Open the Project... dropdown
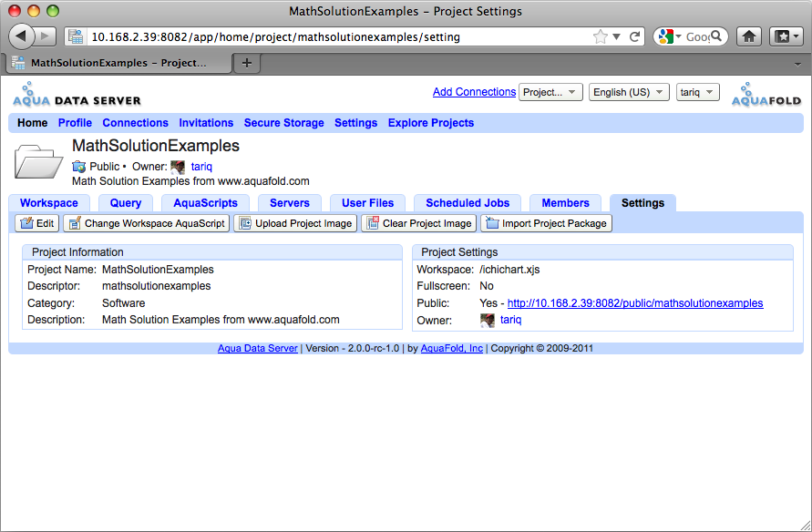The width and height of the screenshot is (812, 532). (550, 92)
